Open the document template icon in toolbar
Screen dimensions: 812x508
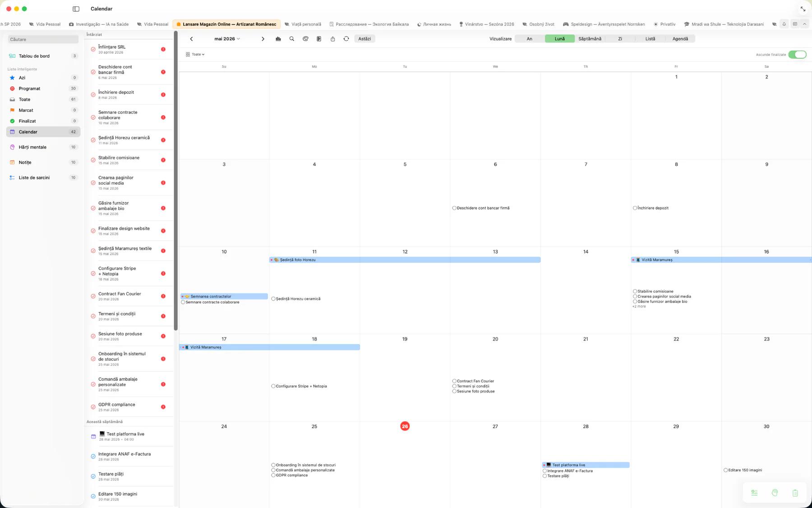pyautogui.click(x=319, y=39)
